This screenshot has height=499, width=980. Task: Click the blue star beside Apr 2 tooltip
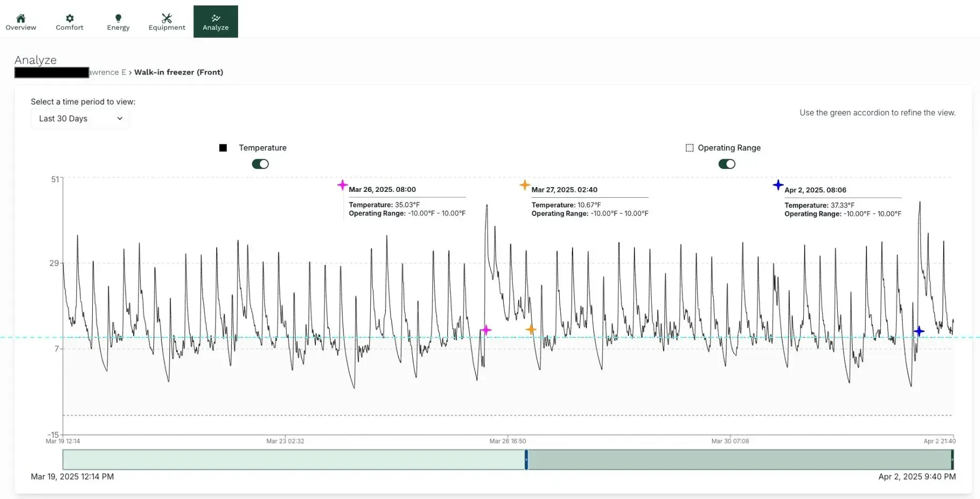click(778, 185)
